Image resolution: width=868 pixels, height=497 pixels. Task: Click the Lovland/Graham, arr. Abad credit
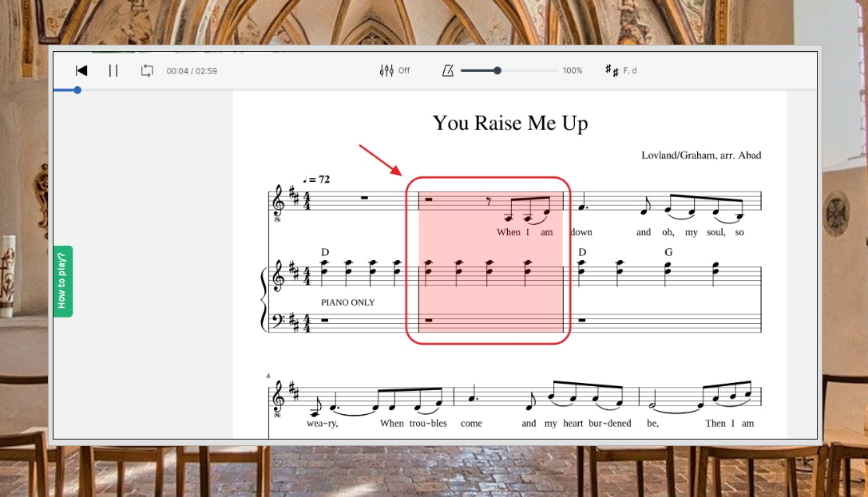(701, 156)
